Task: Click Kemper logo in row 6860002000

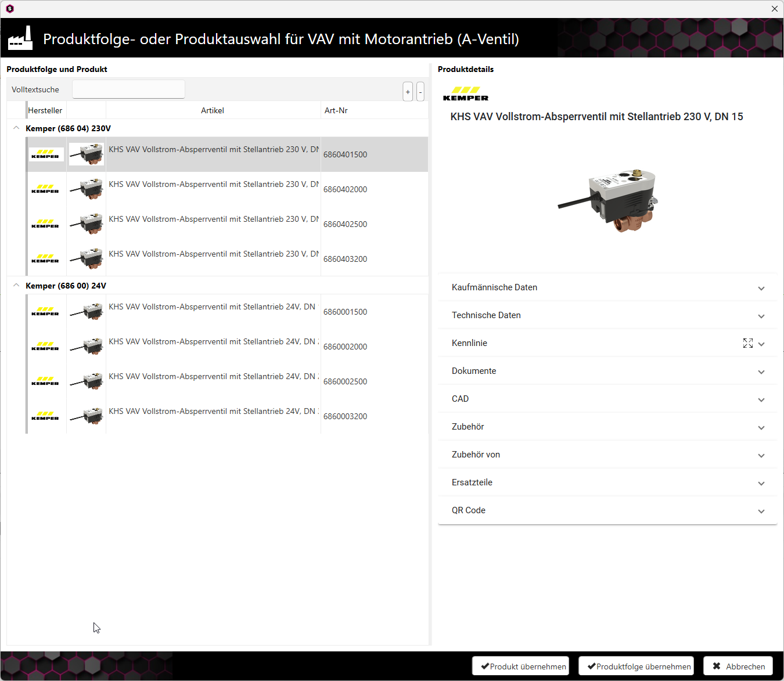Action: pyautogui.click(x=46, y=347)
